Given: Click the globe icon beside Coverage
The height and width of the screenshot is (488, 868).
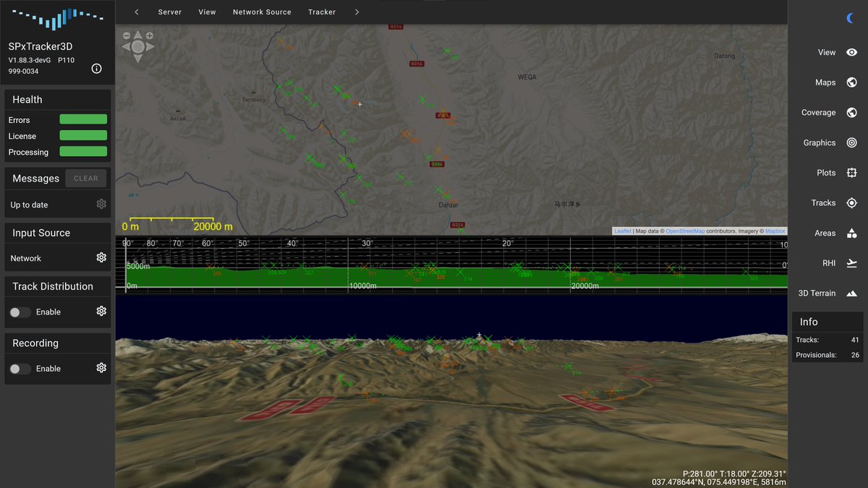Looking at the screenshot, I should [852, 113].
